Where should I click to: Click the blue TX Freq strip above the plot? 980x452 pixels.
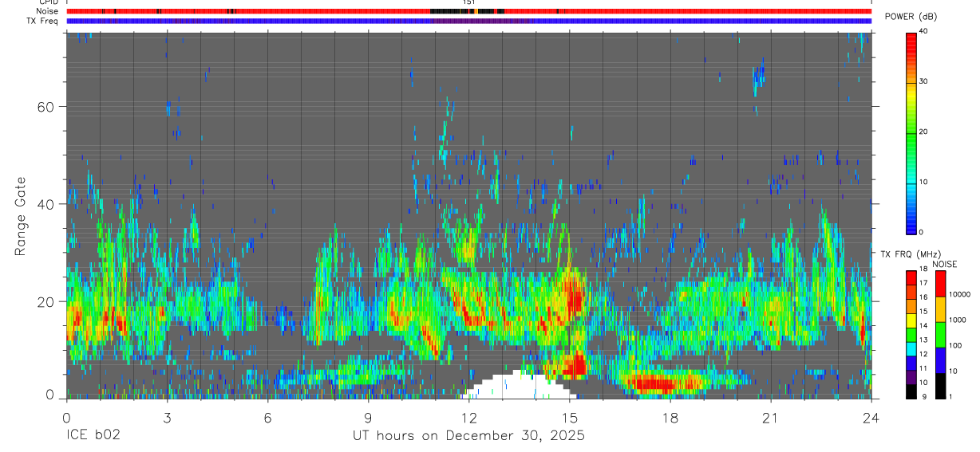(x=468, y=21)
